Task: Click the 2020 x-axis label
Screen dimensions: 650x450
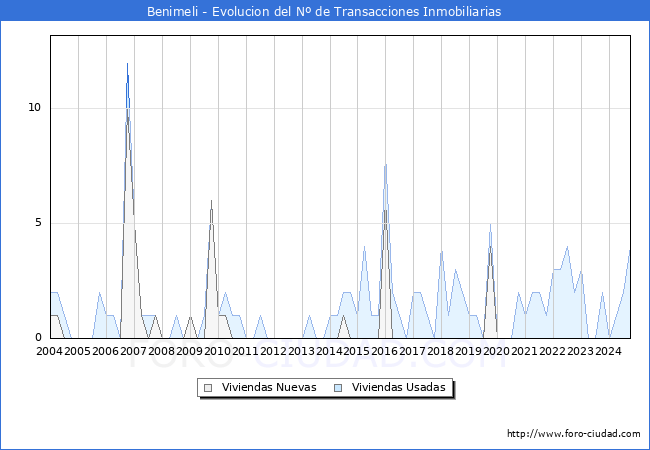Action: tap(497, 351)
